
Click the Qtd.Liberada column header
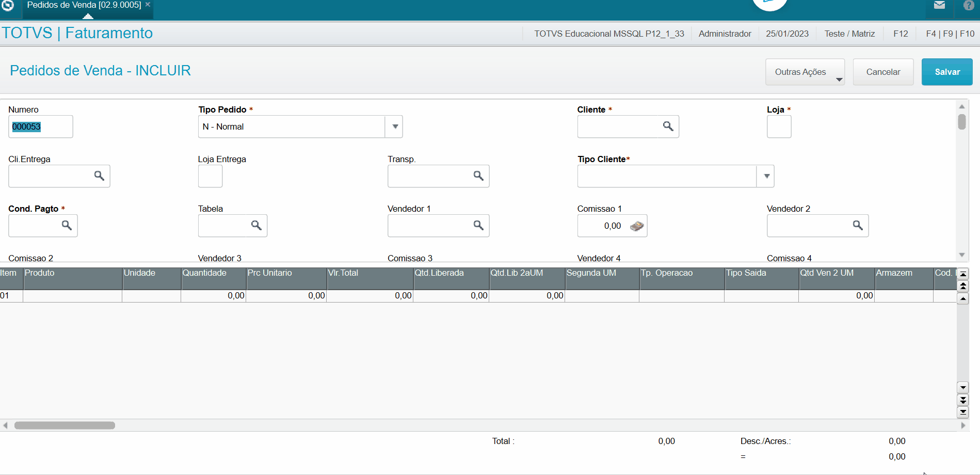click(451, 278)
